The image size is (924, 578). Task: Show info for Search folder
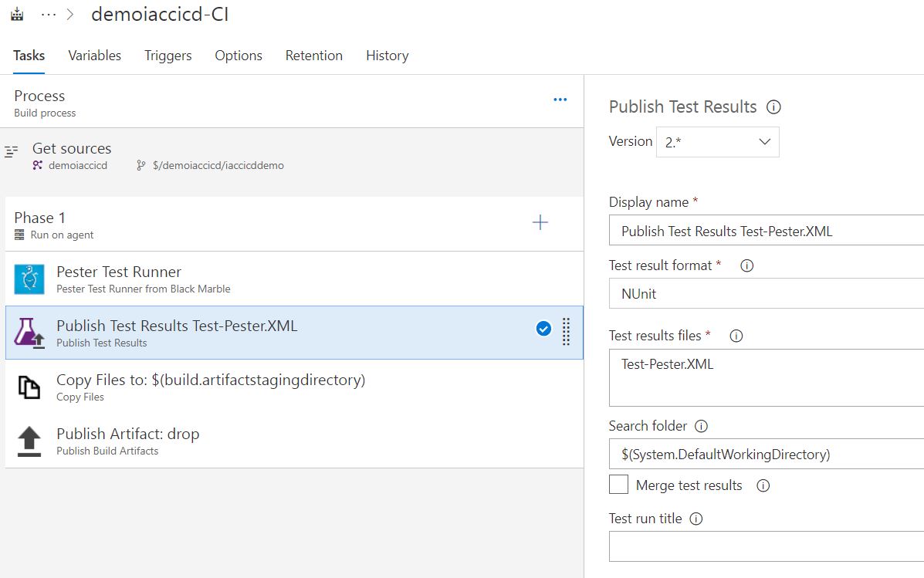(x=701, y=426)
